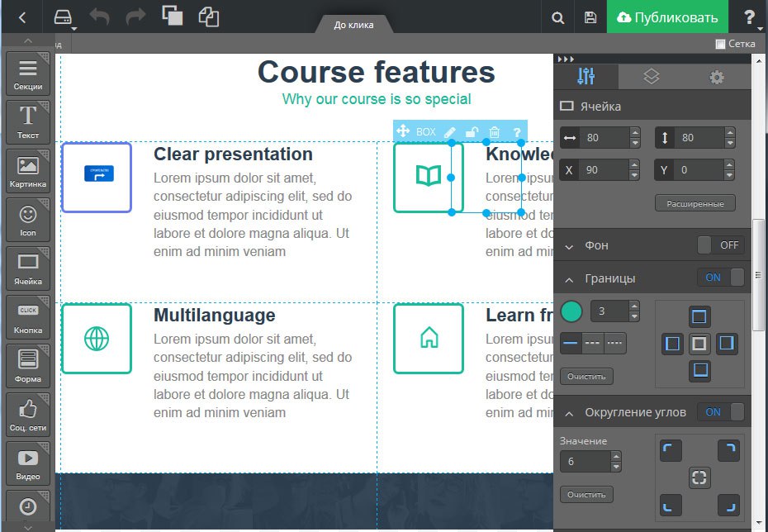Open search with the magnifier icon

558,17
